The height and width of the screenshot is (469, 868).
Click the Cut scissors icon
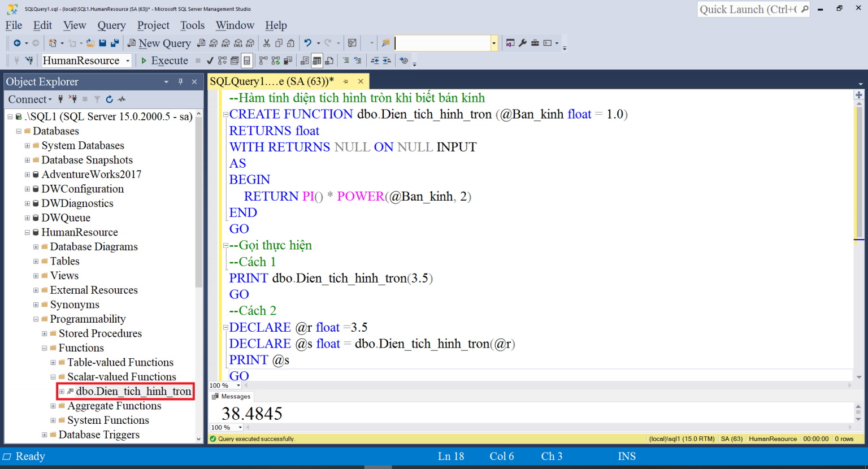(x=267, y=43)
